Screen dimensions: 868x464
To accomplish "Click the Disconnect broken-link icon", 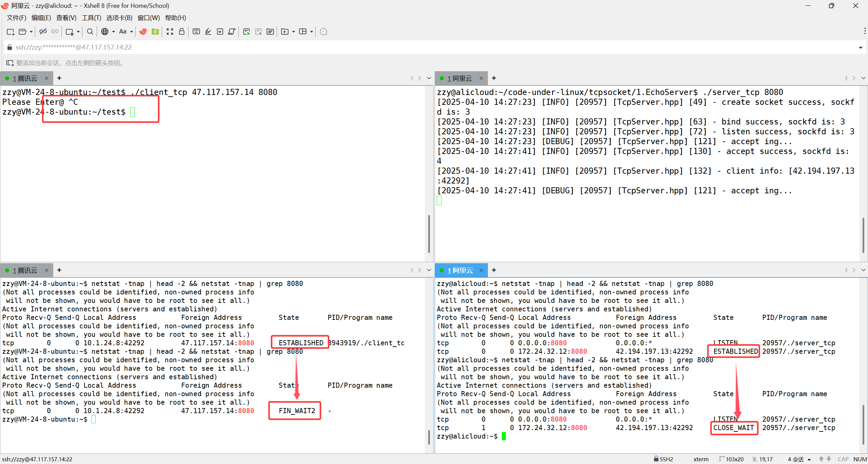I will tap(43, 32).
